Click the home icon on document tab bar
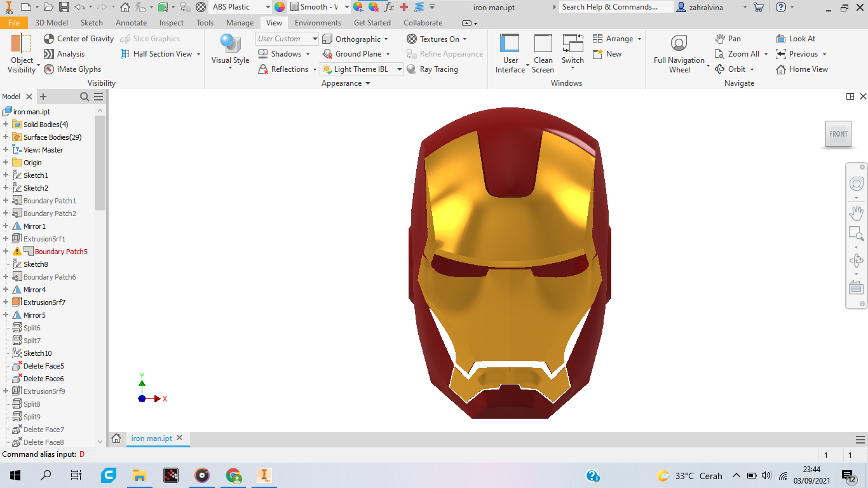Image resolution: width=868 pixels, height=488 pixels. pyautogui.click(x=116, y=438)
